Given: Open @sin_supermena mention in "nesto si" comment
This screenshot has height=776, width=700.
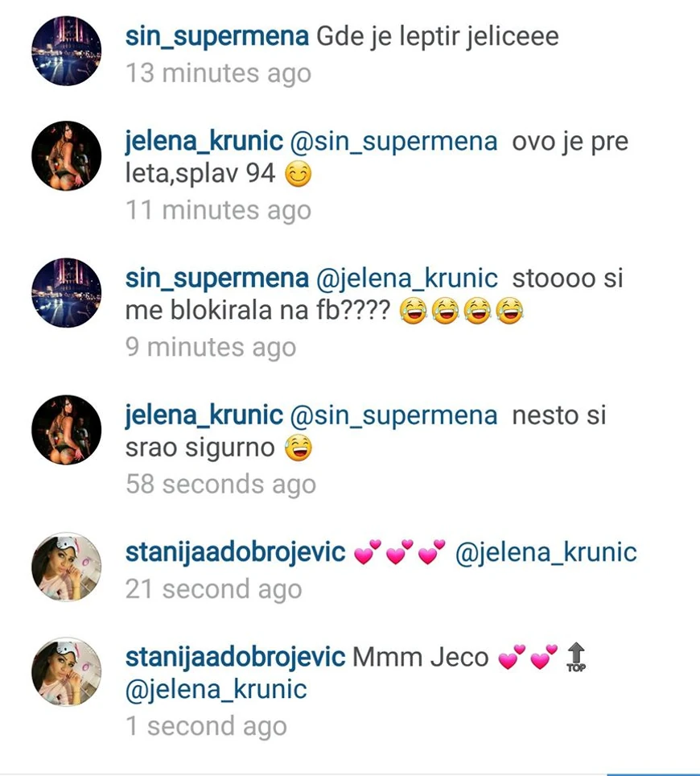Looking at the screenshot, I should pyautogui.click(x=393, y=415).
